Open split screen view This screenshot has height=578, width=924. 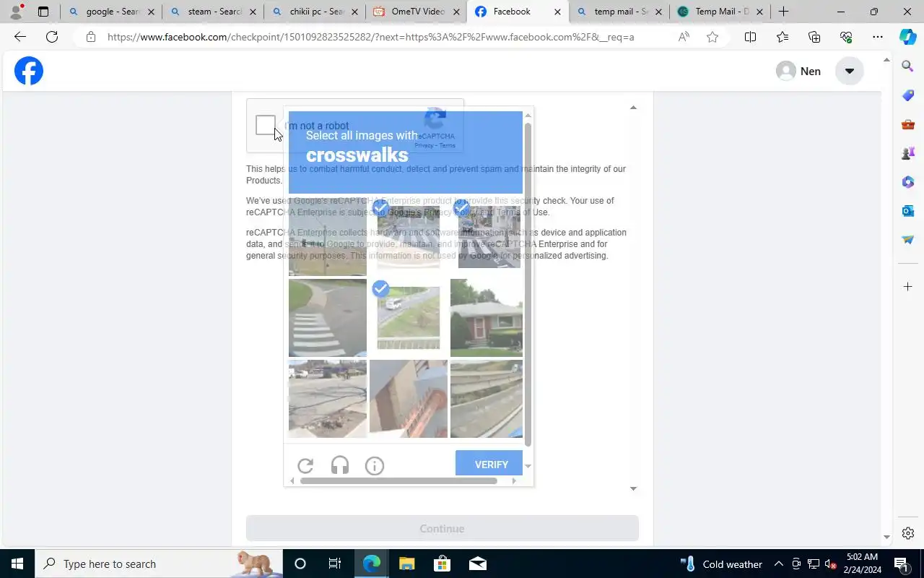click(750, 37)
